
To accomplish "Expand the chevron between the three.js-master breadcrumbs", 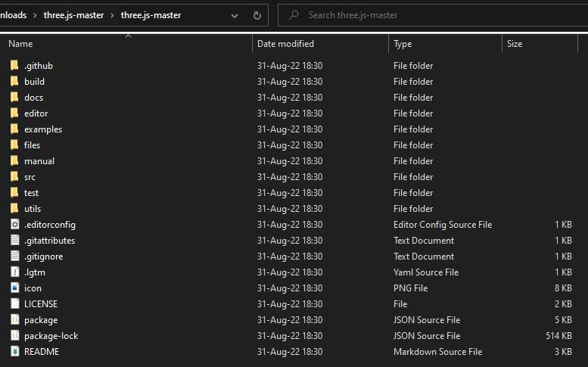I will 112,15.
